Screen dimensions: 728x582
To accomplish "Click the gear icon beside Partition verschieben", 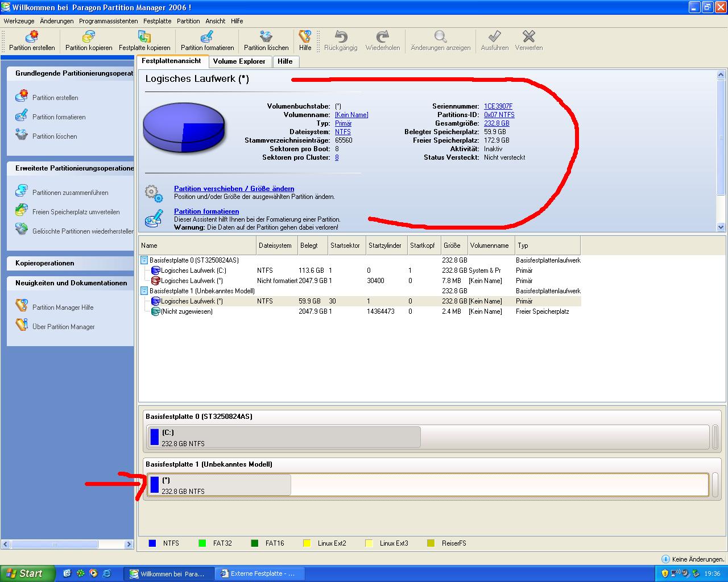I will (154, 193).
